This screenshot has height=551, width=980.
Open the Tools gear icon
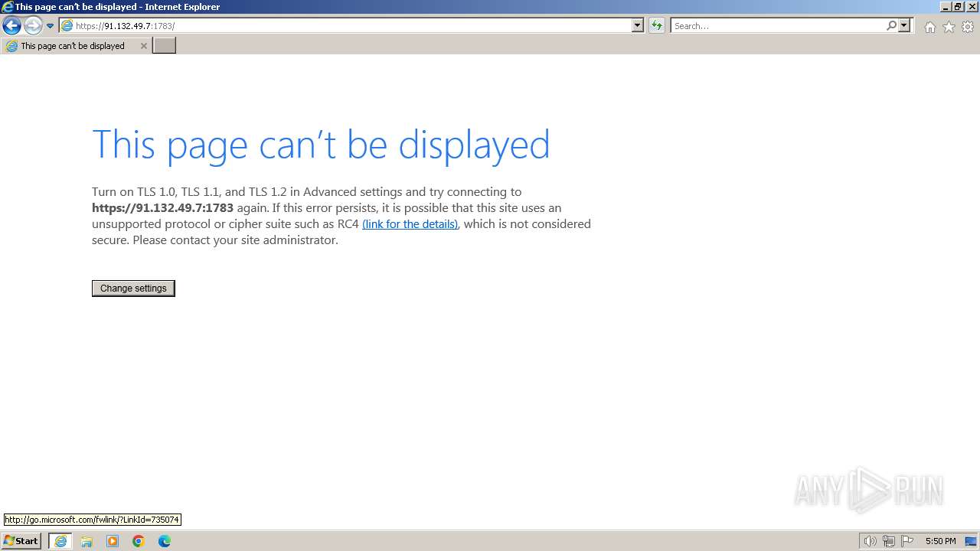click(968, 27)
